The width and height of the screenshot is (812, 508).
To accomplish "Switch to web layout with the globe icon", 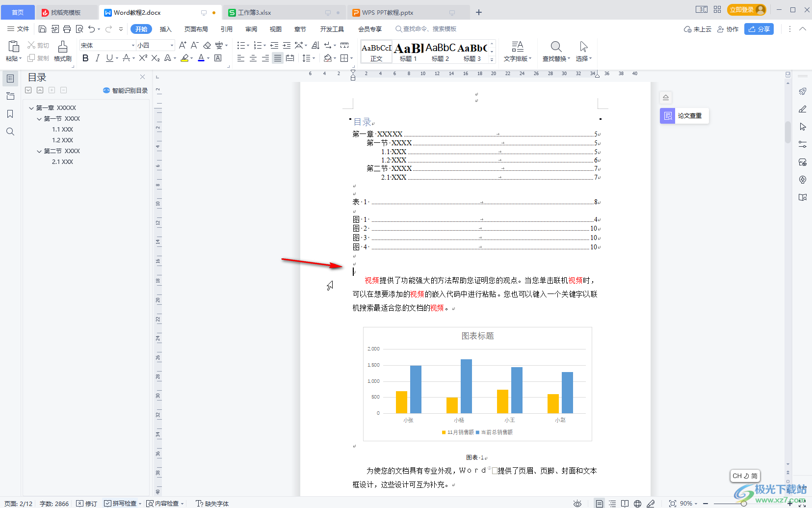I will click(637, 504).
